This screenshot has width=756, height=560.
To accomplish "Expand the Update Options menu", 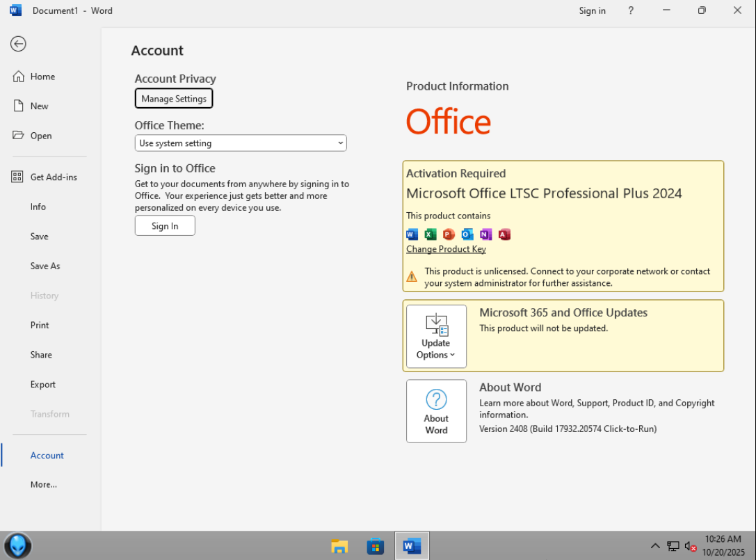I will pyautogui.click(x=436, y=337).
